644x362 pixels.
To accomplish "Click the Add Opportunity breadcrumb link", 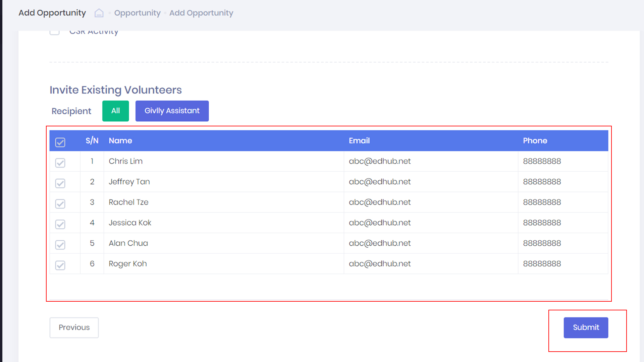I will (201, 13).
